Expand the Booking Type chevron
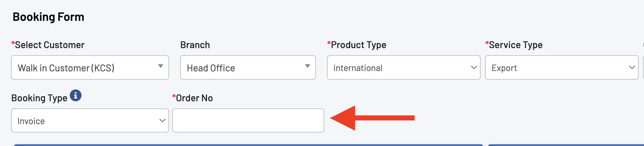 tap(162, 120)
